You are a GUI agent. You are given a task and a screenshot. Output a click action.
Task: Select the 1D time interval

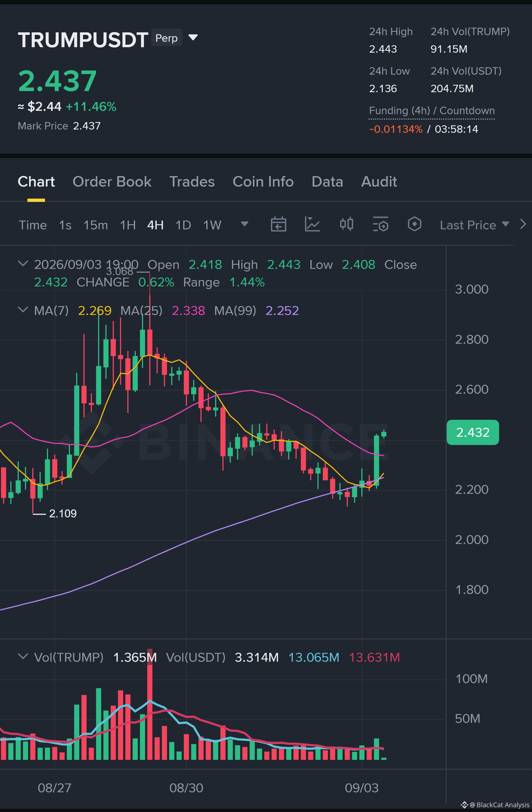(183, 225)
